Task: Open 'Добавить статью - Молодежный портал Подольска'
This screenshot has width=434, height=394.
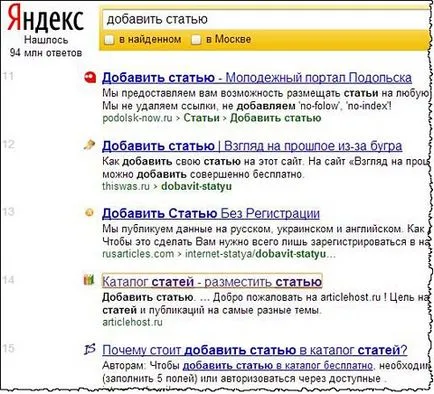Action: coord(257,78)
